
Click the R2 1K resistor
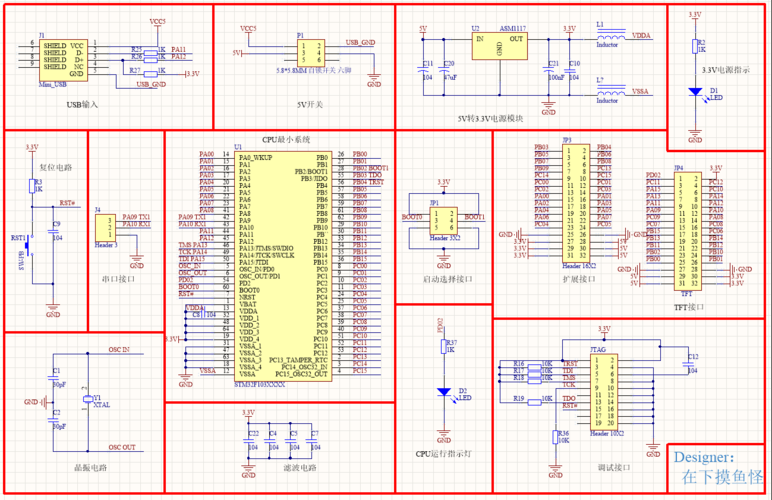[695, 46]
